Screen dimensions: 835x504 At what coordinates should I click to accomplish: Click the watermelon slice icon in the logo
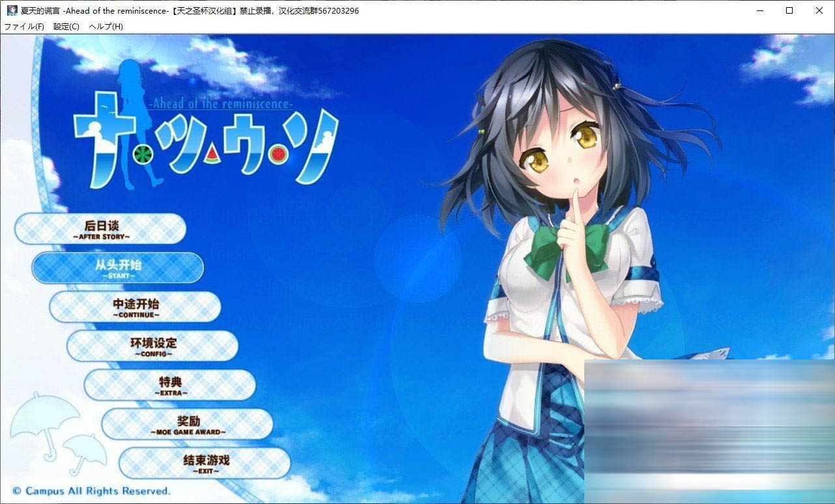pos(212,154)
